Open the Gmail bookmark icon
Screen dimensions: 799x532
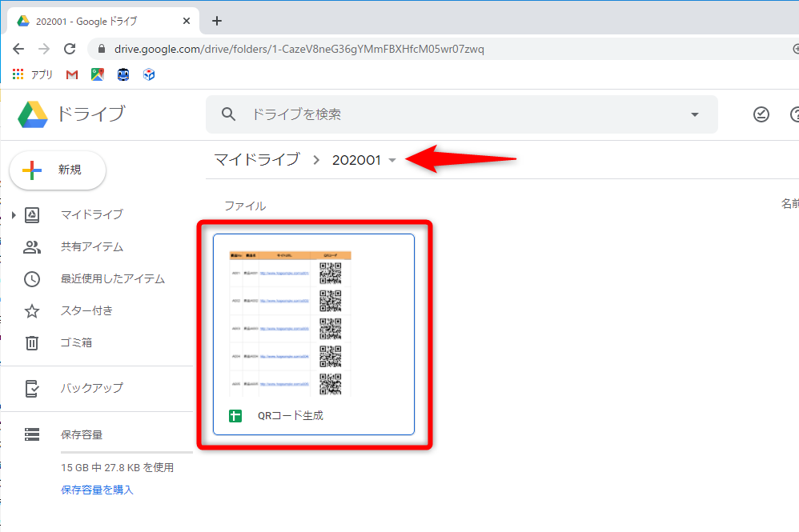pyautogui.click(x=72, y=75)
